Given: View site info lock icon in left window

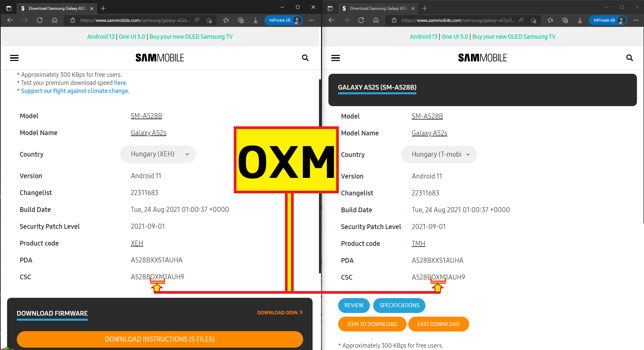Looking at the screenshot, I should coord(72,20).
